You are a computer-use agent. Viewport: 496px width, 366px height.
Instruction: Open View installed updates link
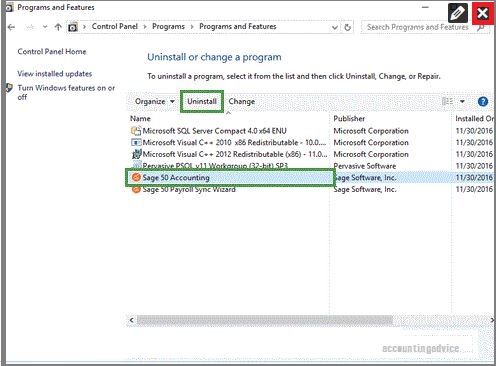[x=55, y=74]
